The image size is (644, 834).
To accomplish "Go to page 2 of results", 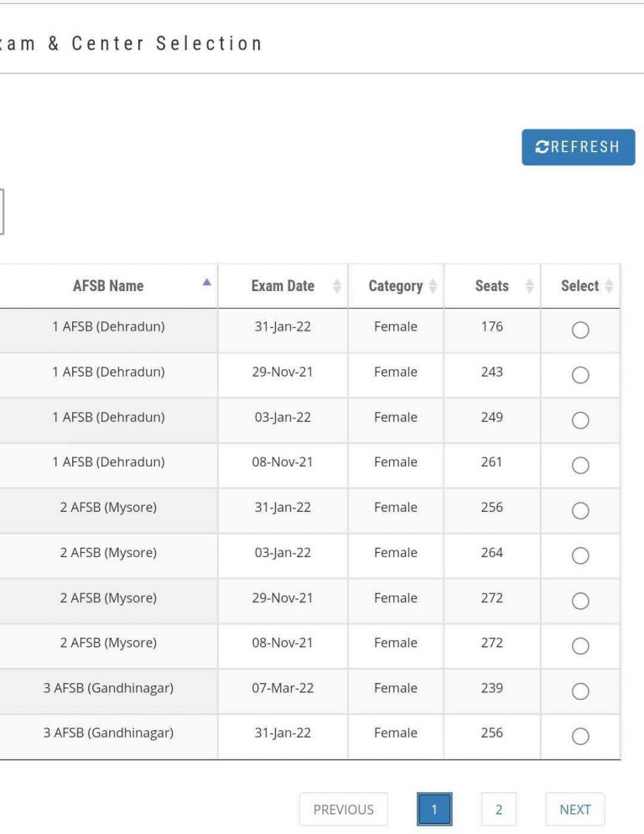I will (498, 810).
